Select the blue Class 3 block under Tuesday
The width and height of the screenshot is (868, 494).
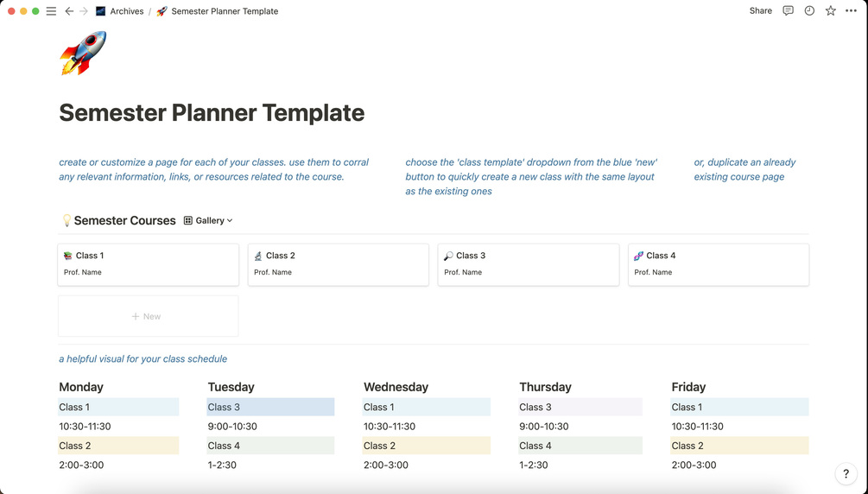coord(270,407)
